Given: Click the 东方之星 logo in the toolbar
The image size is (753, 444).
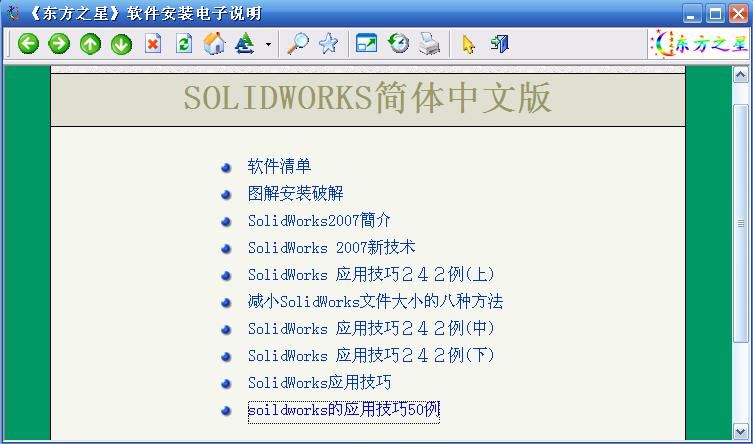Looking at the screenshot, I should coord(699,44).
